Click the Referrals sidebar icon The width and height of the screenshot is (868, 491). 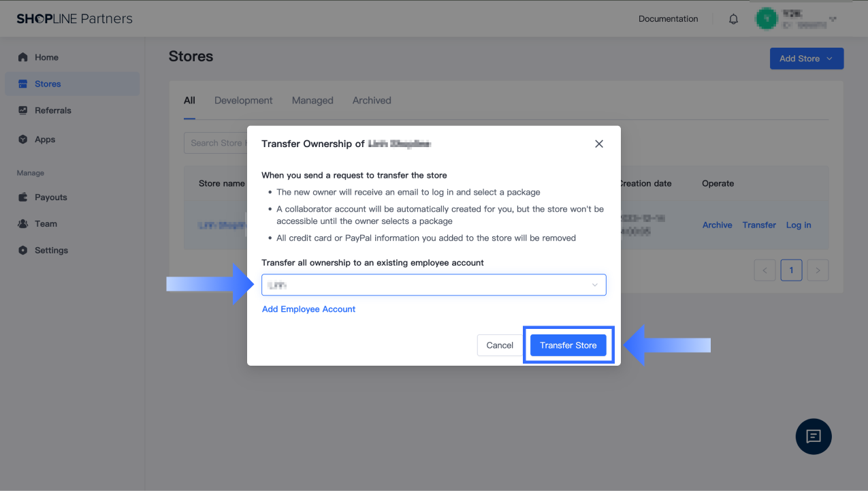click(23, 110)
